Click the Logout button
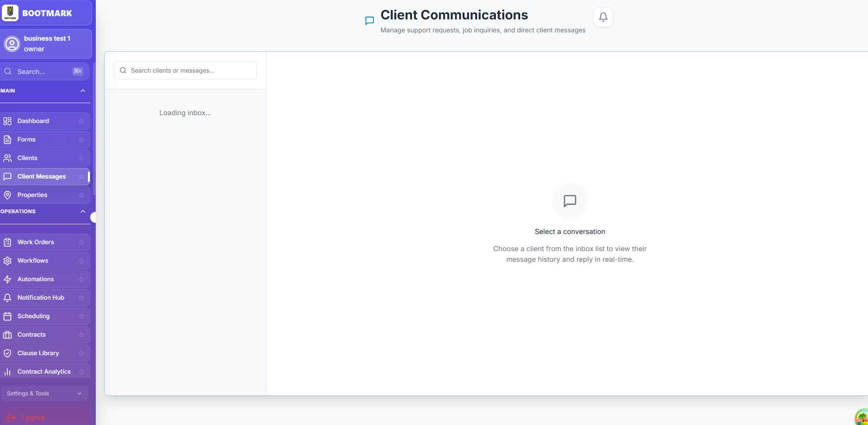 [x=44, y=417]
